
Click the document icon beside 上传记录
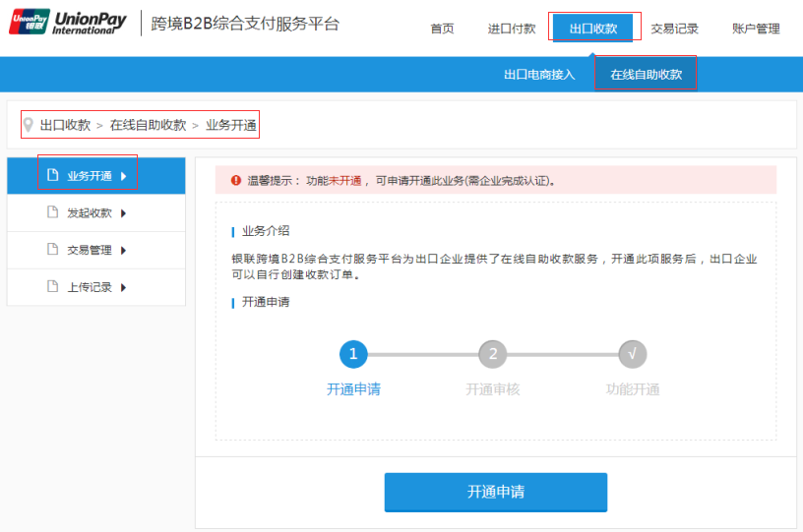(x=53, y=287)
